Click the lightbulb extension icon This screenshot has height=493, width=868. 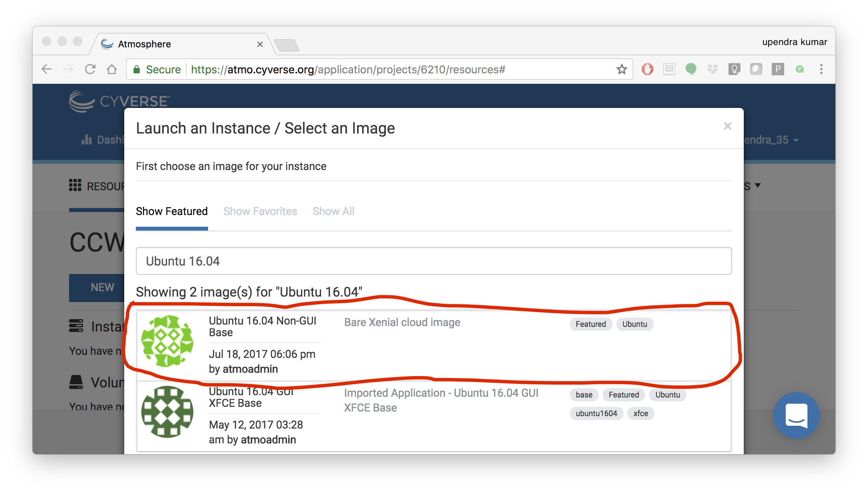click(734, 69)
